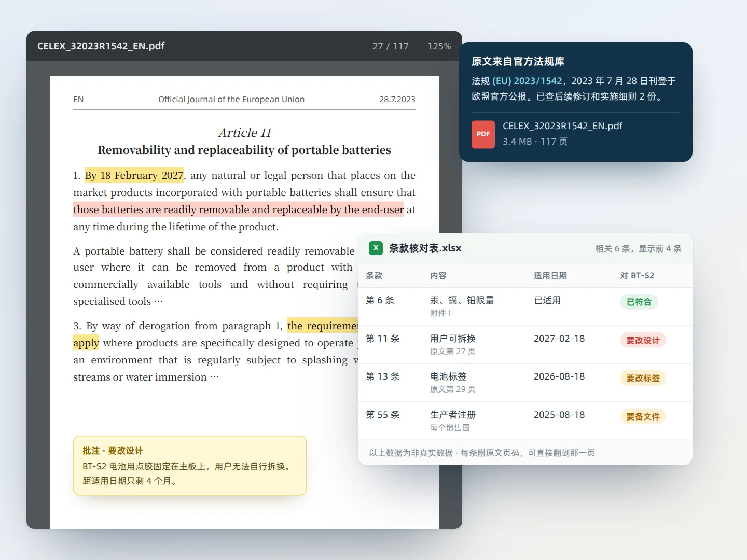Click the 要改设计 status badge
The width and height of the screenshot is (747, 560).
(643, 340)
